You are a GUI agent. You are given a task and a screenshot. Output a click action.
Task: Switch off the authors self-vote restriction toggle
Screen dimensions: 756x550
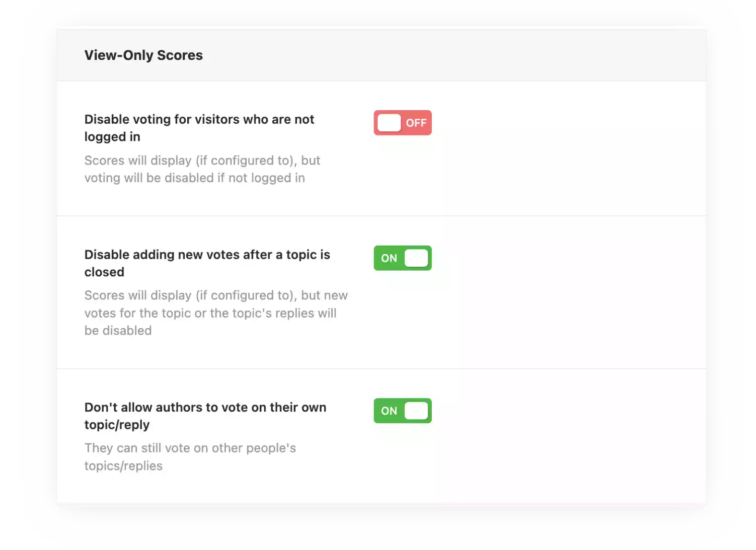[402, 411]
